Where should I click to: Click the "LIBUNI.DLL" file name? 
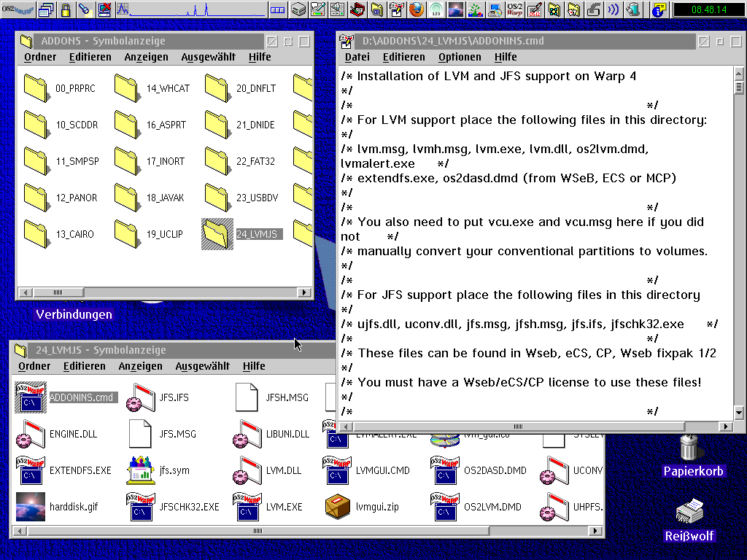(287, 434)
